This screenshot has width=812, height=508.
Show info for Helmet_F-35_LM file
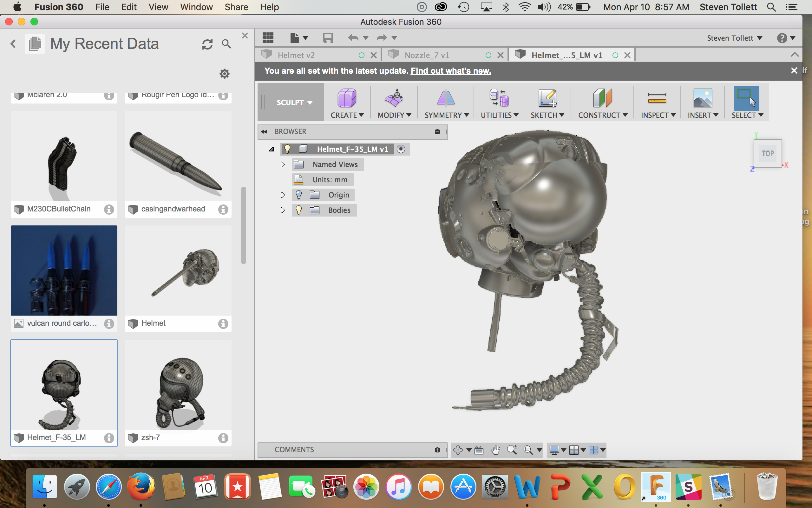(x=109, y=438)
